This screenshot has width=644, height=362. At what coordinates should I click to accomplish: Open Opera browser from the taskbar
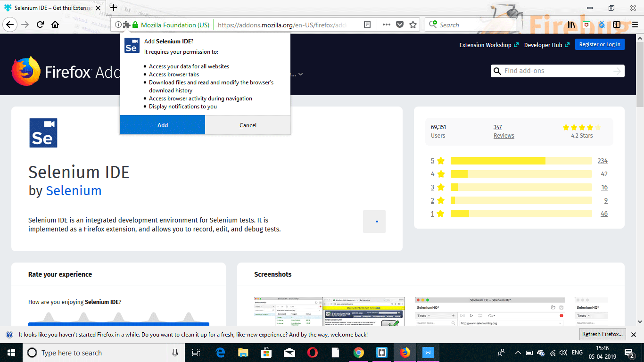click(312, 353)
